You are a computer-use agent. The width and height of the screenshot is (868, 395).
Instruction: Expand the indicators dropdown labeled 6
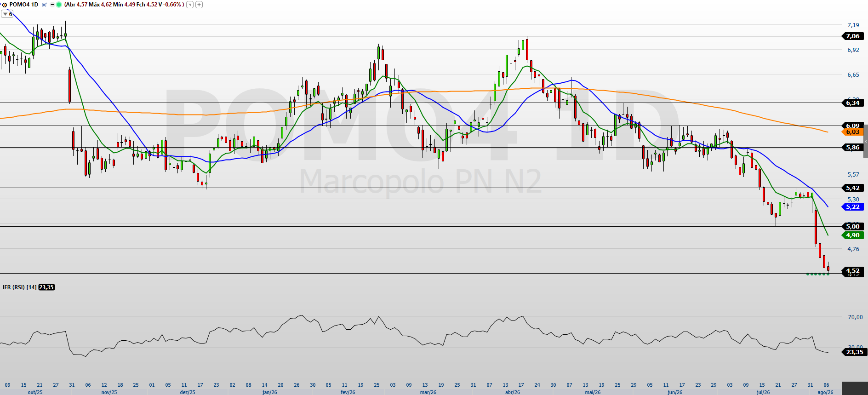point(7,14)
